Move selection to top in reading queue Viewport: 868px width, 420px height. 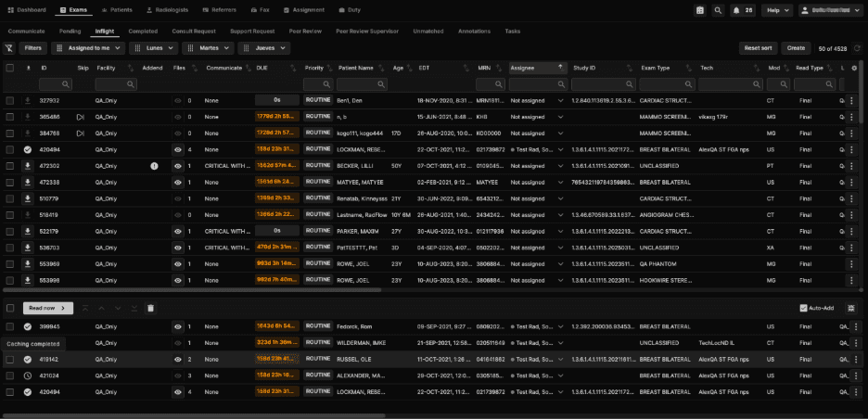coord(85,308)
